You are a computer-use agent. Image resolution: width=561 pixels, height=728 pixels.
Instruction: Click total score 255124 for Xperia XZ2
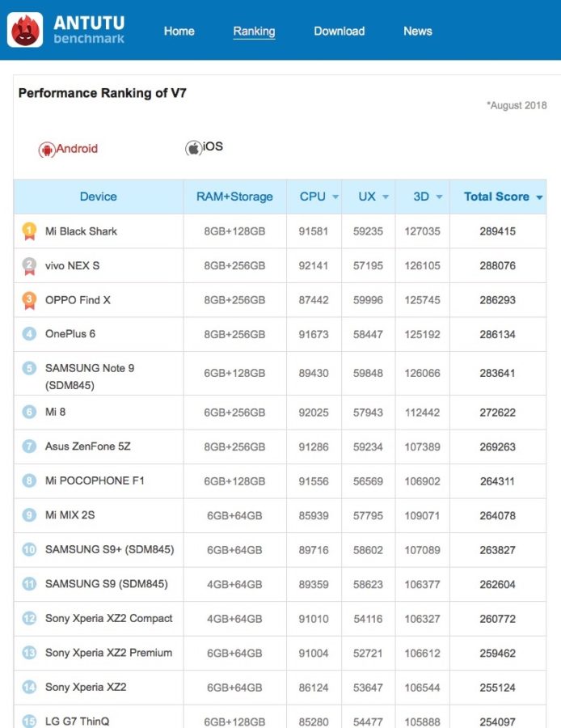coord(497,688)
